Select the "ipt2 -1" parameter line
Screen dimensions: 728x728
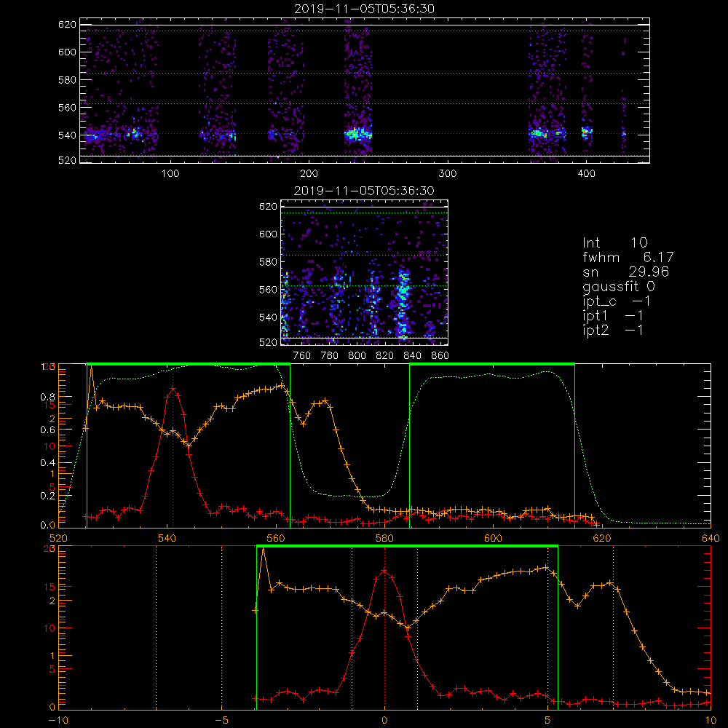[613, 330]
